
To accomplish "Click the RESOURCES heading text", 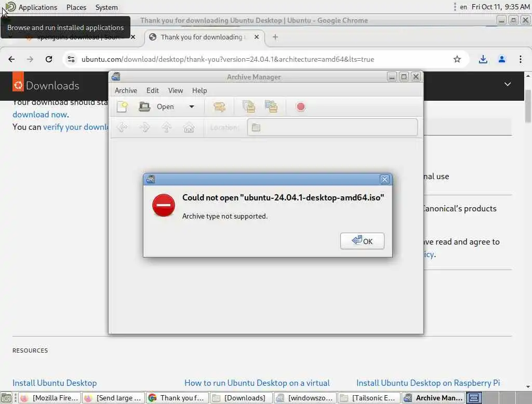I will point(30,351).
